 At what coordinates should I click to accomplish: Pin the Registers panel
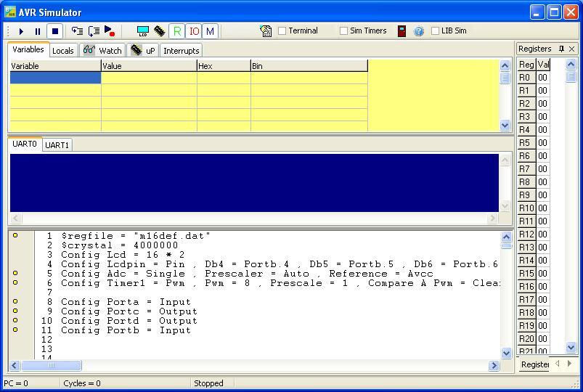[x=561, y=49]
